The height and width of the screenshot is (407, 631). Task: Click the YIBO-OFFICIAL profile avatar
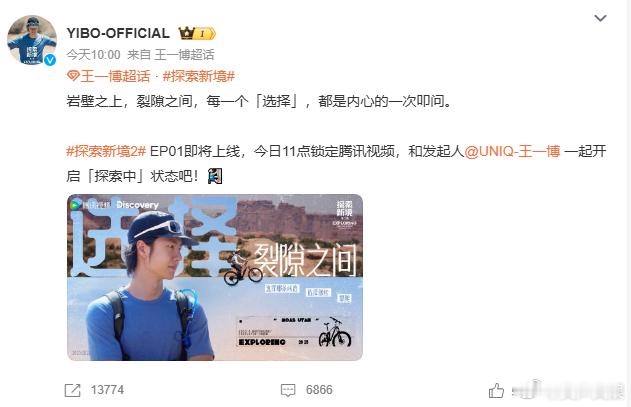tap(32, 40)
